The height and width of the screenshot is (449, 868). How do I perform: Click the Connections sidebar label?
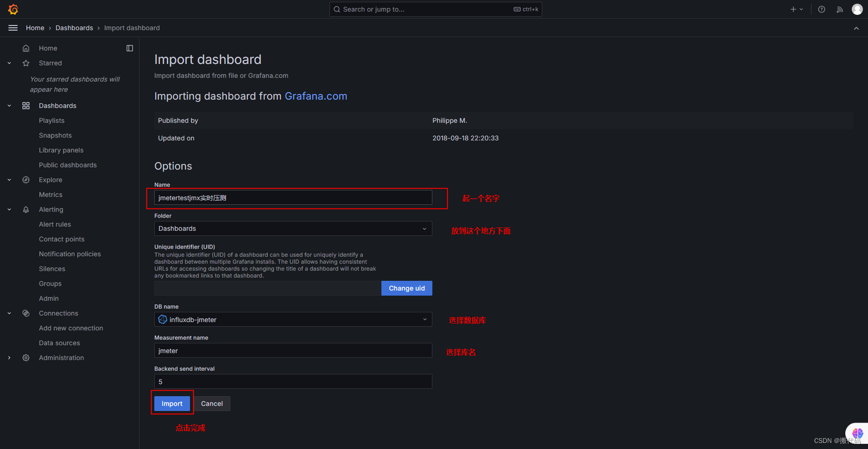click(58, 313)
